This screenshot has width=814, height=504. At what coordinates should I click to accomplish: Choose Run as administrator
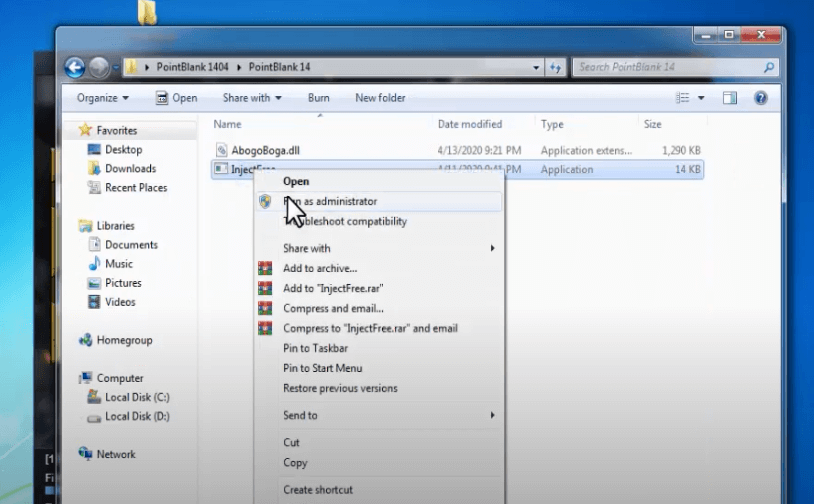tap(379, 201)
